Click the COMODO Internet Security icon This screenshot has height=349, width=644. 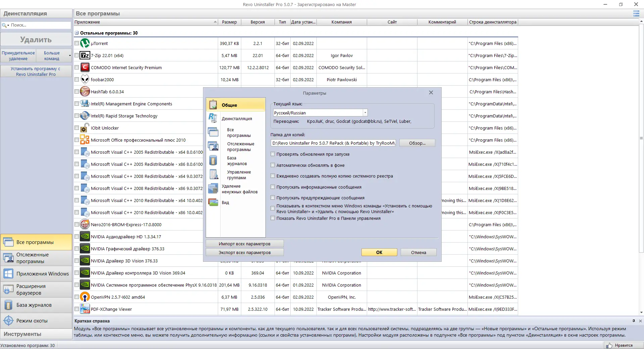[x=85, y=67]
